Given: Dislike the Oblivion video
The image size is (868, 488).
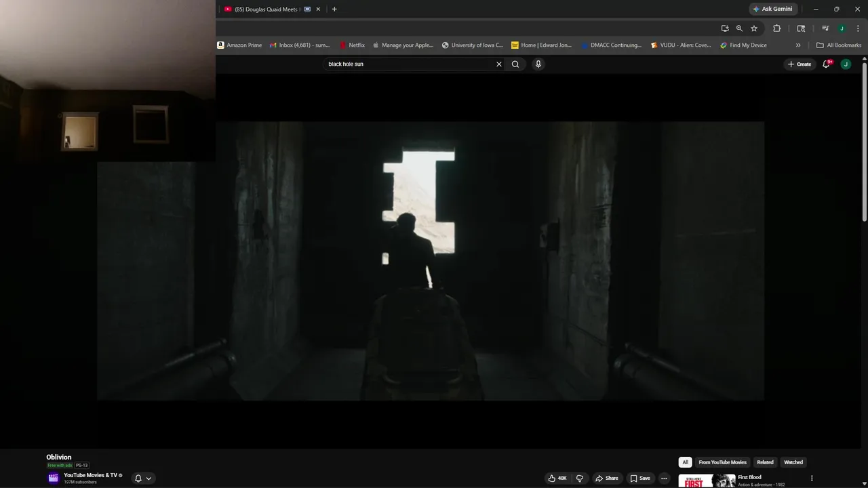Looking at the screenshot, I should pos(580,479).
